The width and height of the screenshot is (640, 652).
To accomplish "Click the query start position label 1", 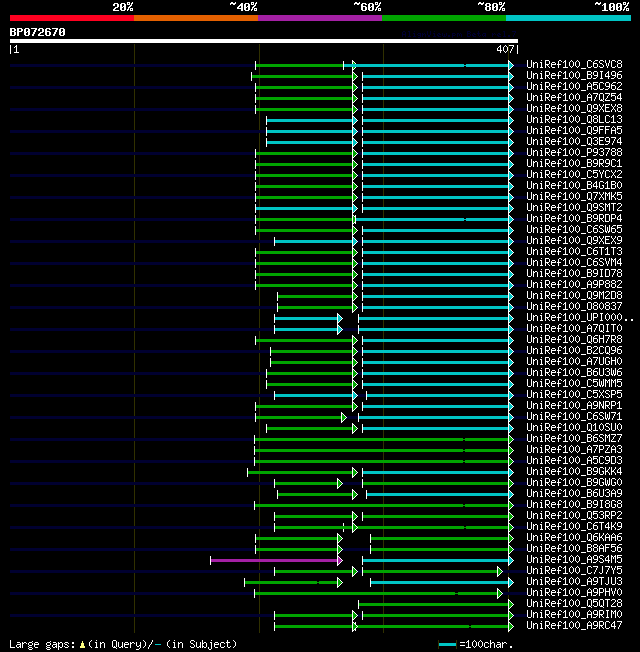I will pos(16,49).
